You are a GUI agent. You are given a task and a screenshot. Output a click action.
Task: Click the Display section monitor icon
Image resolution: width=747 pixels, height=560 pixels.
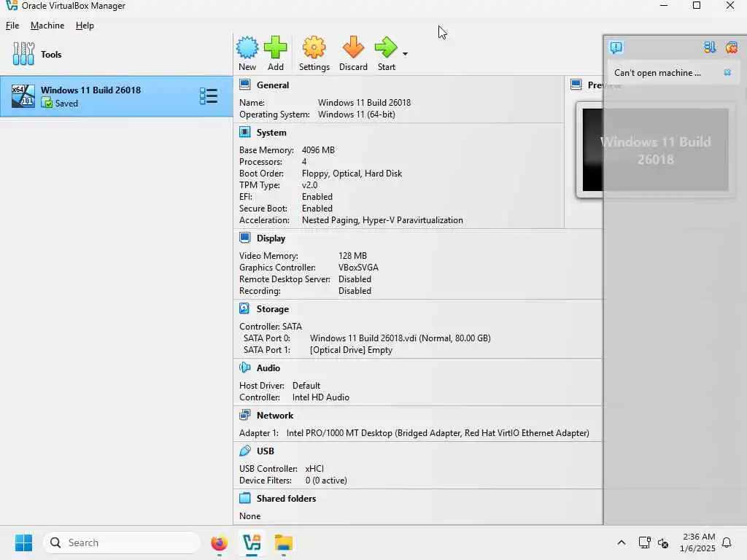click(x=245, y=238)
